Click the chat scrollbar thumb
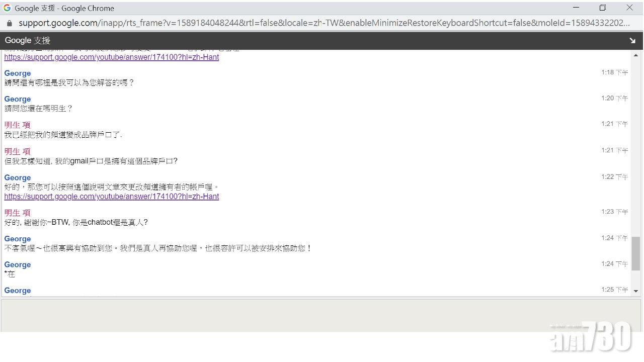Screen dimensions: 644x362 (636, 254)
